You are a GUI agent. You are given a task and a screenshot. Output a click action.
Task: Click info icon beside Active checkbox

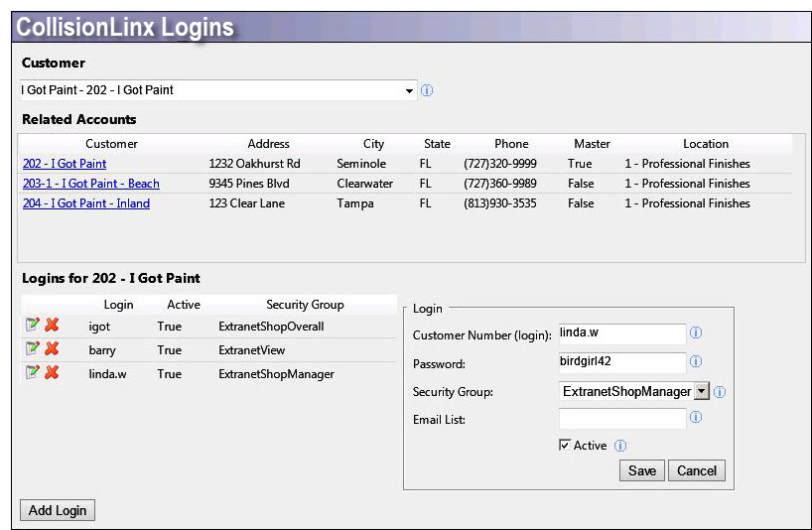click(620, 446)
